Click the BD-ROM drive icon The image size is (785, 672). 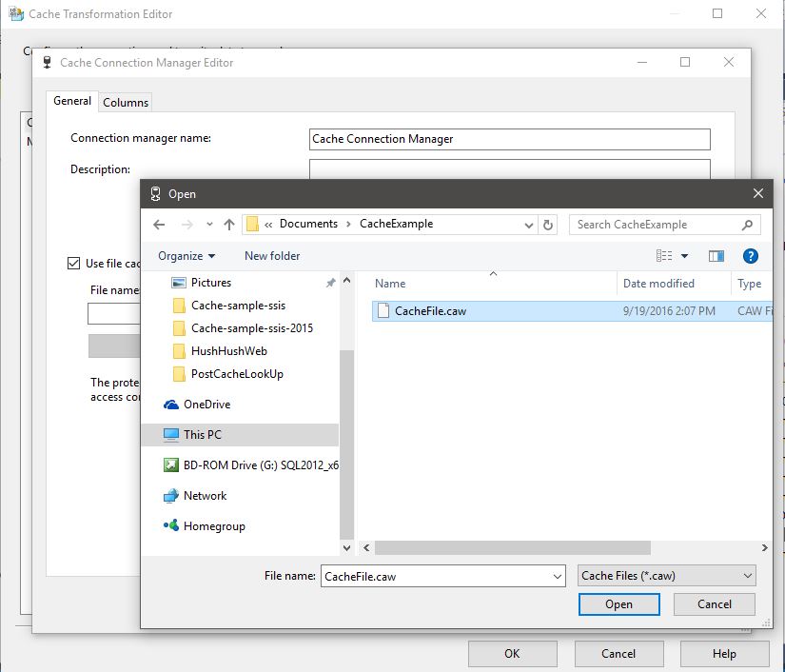171,465
